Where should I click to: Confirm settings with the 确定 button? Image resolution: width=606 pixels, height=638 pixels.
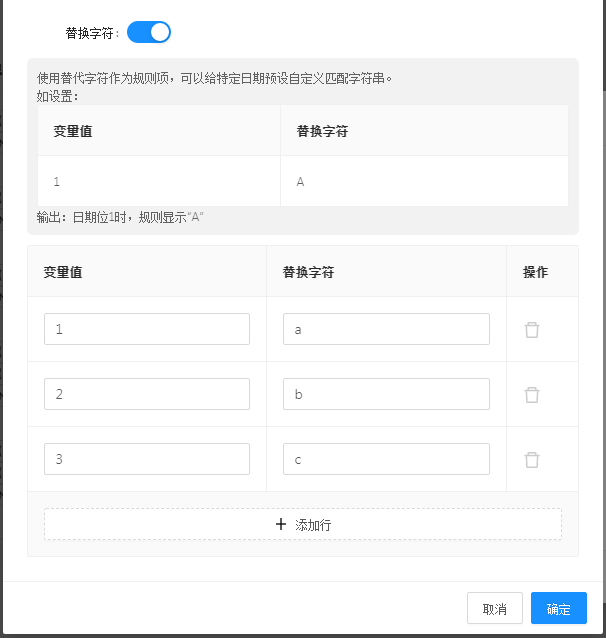coord(558,608)
